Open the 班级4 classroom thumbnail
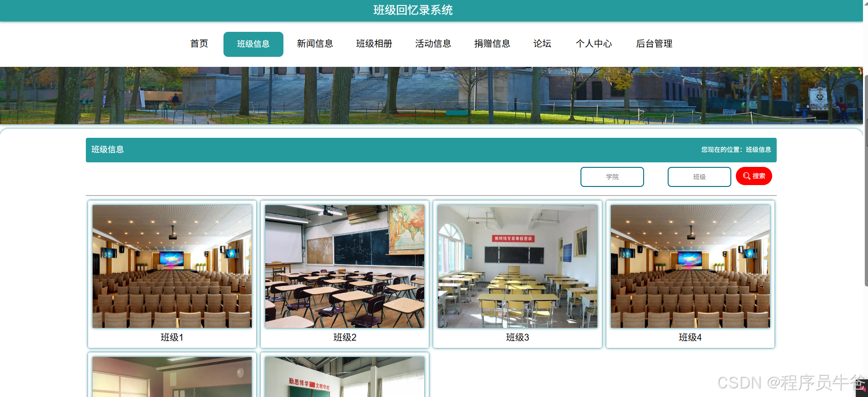Image resolution: width=868 pixels, height=397 pixels. pyautogui.click(x=690, y=266)
